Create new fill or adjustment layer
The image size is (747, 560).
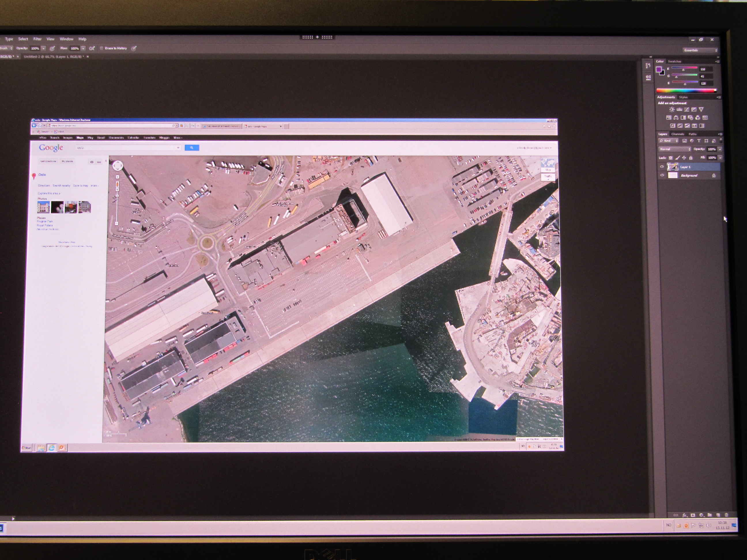click(701, 515)
